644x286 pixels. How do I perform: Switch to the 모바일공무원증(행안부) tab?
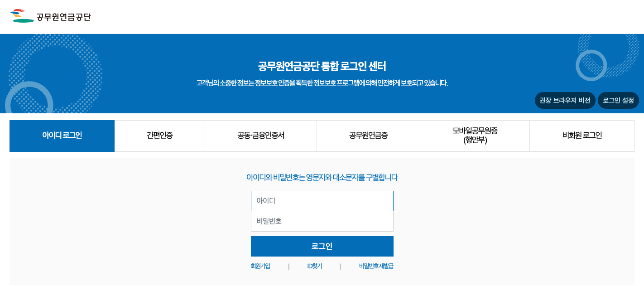(475, 136)
